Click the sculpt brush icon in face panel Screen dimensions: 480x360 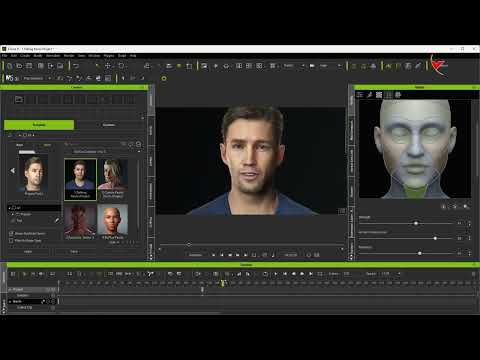pos(369,95)
